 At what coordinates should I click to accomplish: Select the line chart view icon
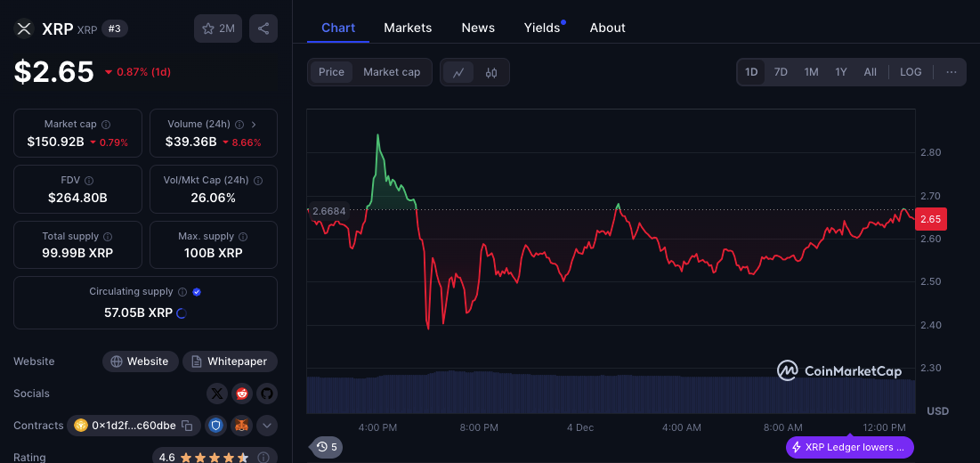tap(458, 72)
